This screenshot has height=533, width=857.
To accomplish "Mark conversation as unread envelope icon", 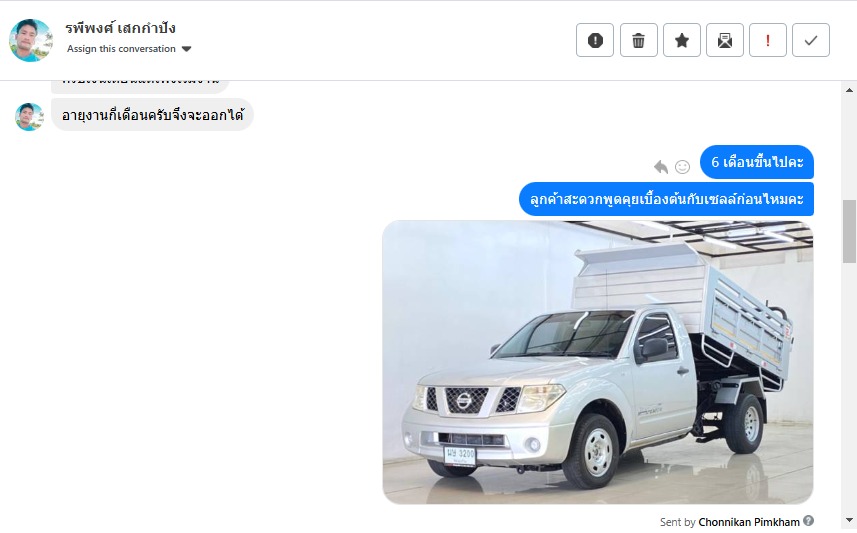I will 725,40.
